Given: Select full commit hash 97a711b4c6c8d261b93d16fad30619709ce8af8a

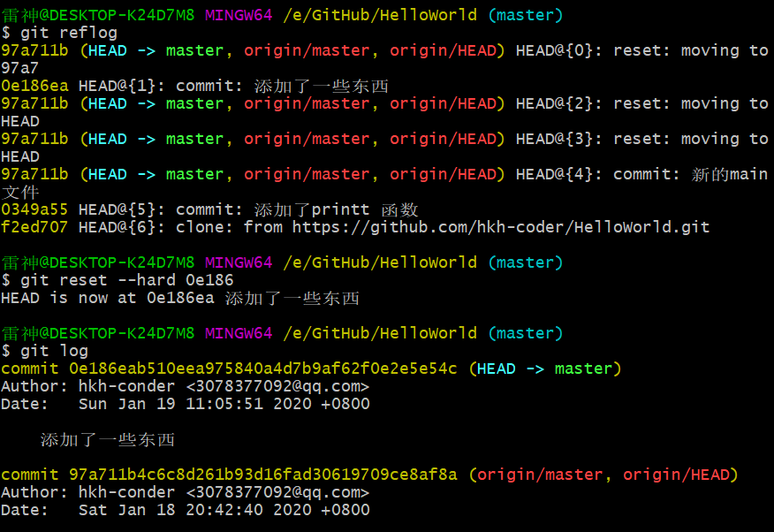Looking at the screenshot, I should [263, 475].
